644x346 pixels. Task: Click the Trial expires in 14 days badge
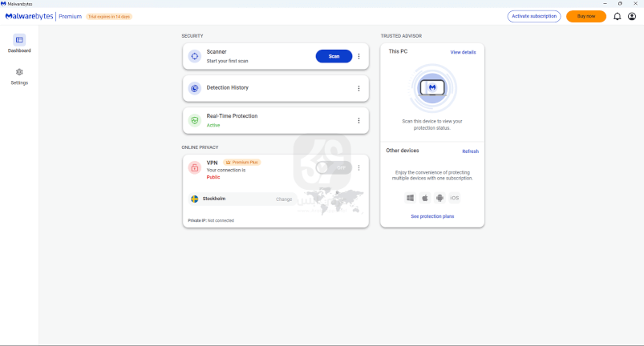[109, 16]
